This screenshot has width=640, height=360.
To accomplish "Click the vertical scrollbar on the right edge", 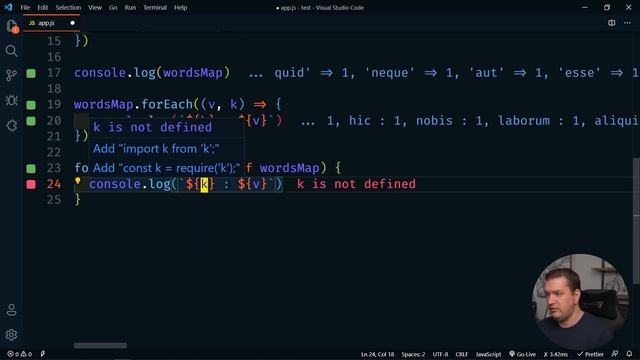I will click(x=636, y=220).
